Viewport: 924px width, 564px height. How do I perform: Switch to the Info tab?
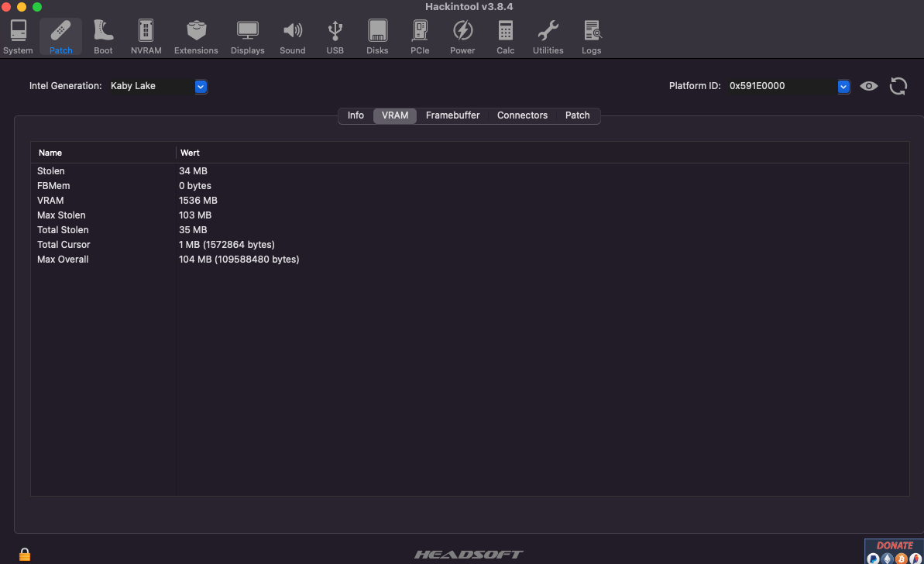point(356,115)
